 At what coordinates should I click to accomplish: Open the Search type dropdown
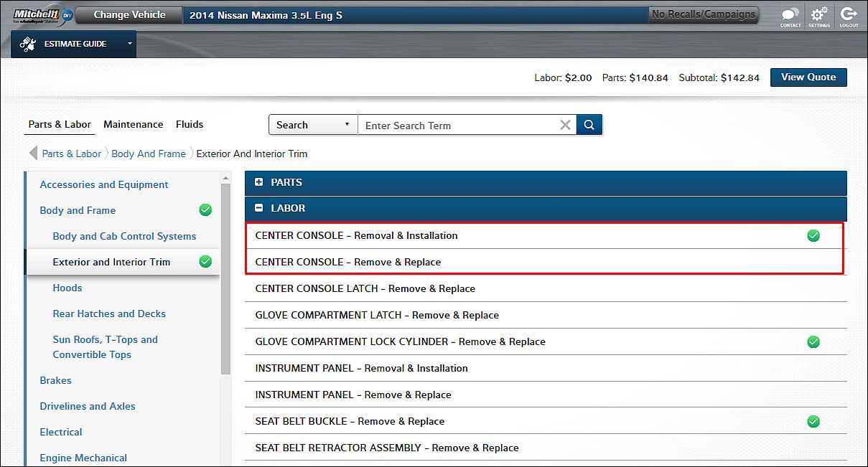(x=313, y=125)
